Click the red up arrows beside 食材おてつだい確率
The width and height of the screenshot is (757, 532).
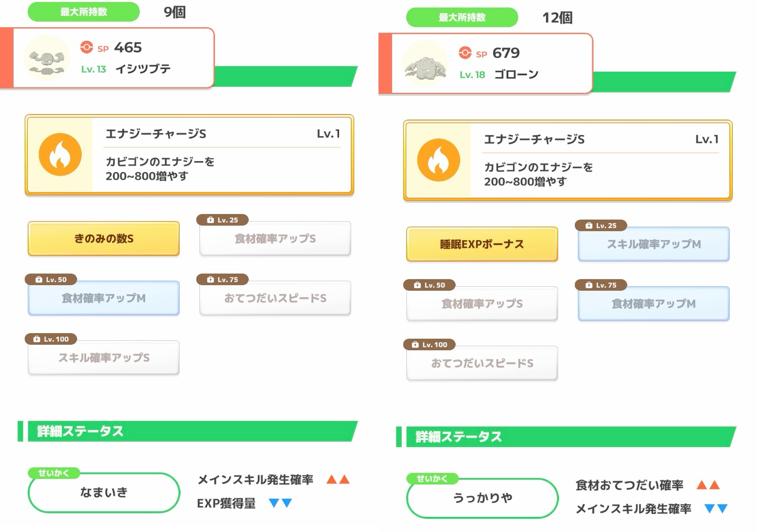point(708,485)
